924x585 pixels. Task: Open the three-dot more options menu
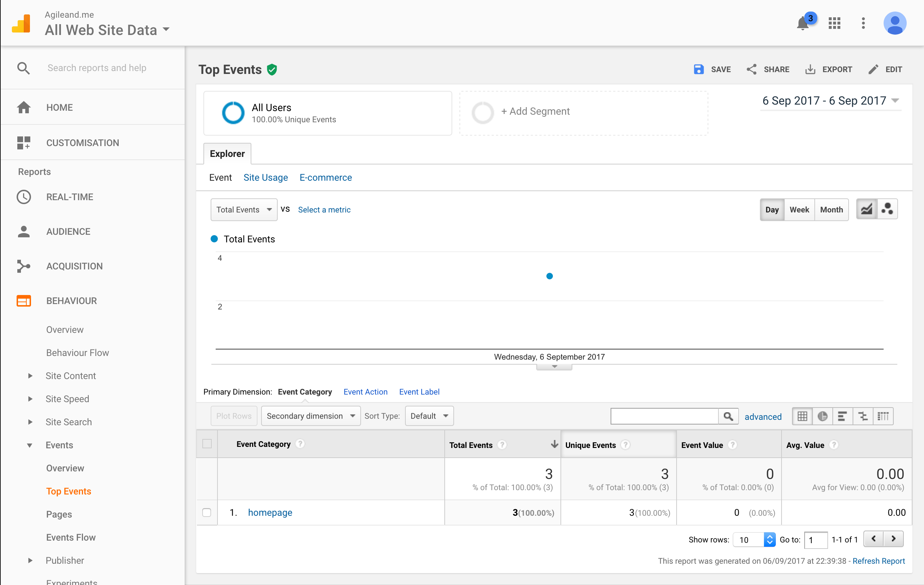[863, 23]
